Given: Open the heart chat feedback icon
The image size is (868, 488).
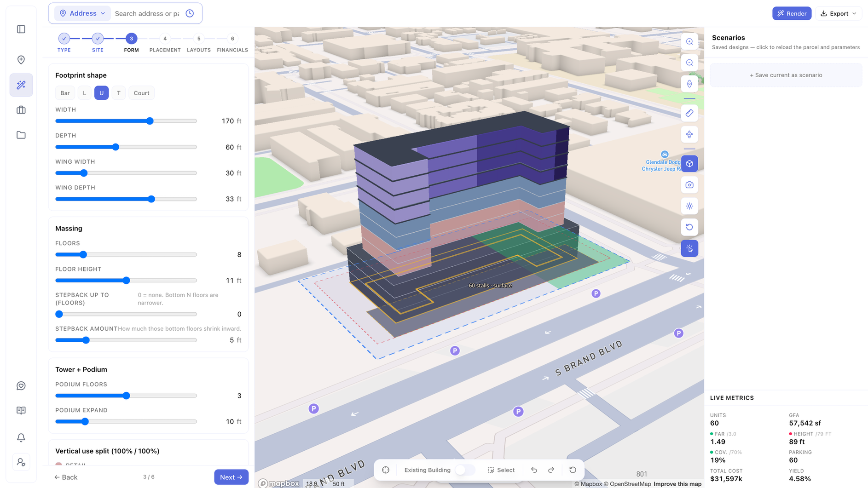Looking at the screenshot, I should click(21, 386).
